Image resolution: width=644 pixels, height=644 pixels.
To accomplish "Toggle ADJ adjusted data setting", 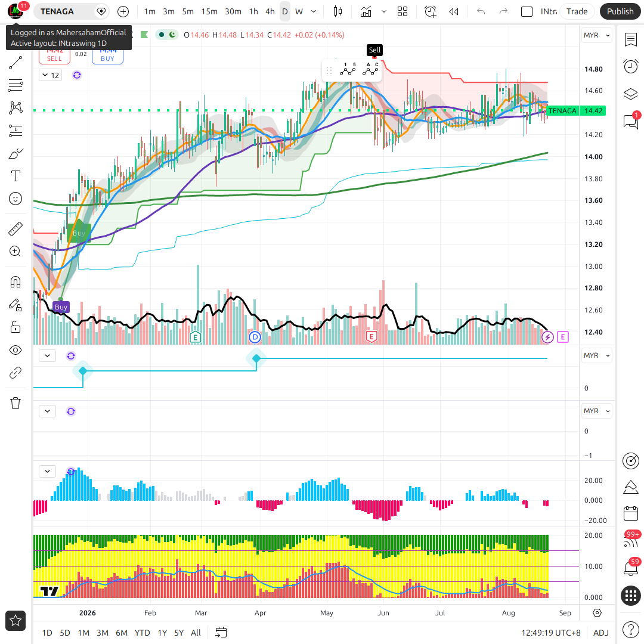I will 600,633.
